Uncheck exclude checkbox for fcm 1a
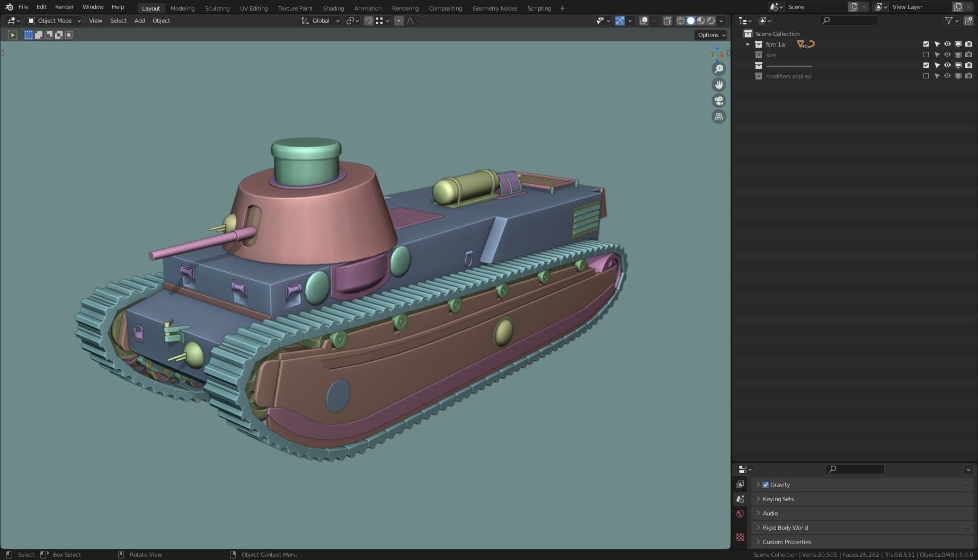 pos(926,45)
